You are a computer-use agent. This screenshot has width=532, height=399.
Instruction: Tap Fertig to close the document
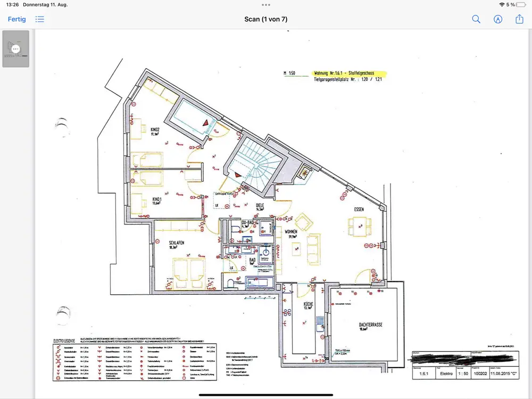point(16,19)
